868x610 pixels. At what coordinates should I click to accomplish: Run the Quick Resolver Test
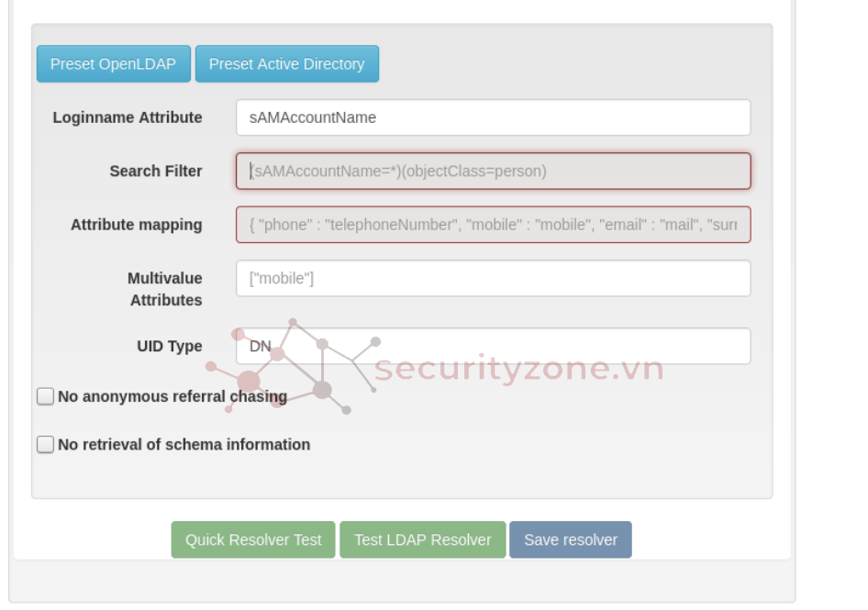click(253, 540)
